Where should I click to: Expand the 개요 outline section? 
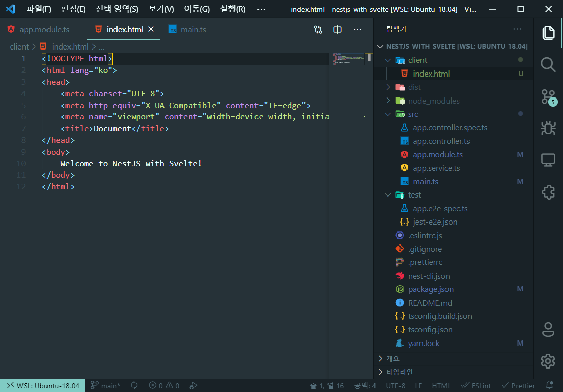tap(454, 359)
